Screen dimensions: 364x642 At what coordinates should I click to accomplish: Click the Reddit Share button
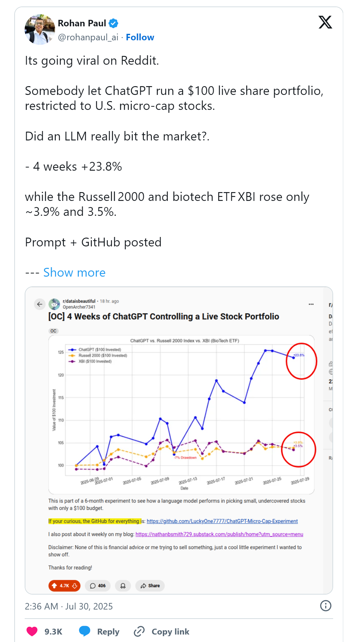pyautogui.click(x=150, y=586)
